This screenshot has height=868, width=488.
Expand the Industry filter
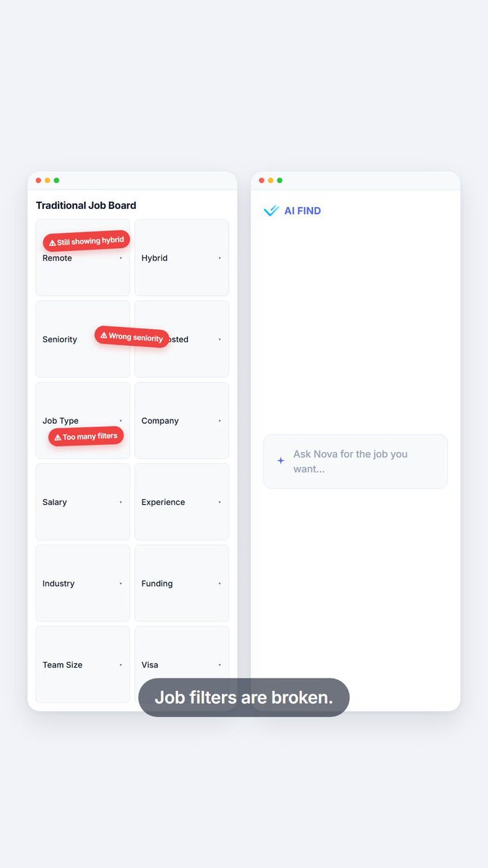click(82, 583)
